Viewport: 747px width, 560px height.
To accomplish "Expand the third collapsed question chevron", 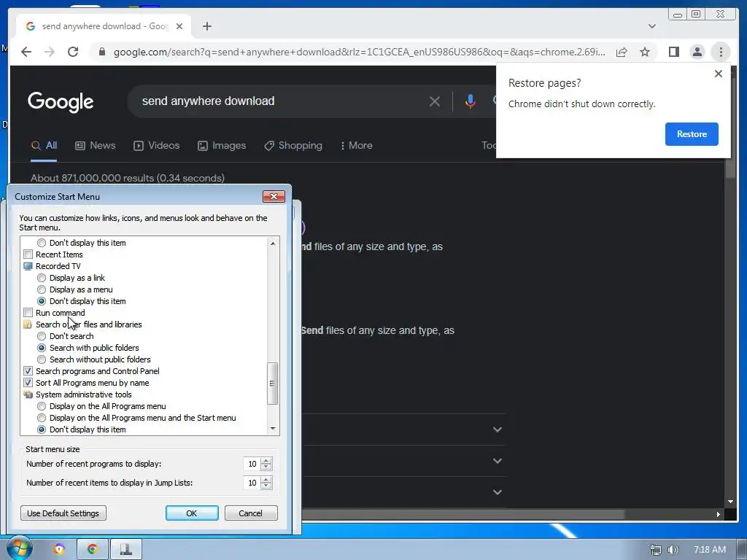I will 498,492.
